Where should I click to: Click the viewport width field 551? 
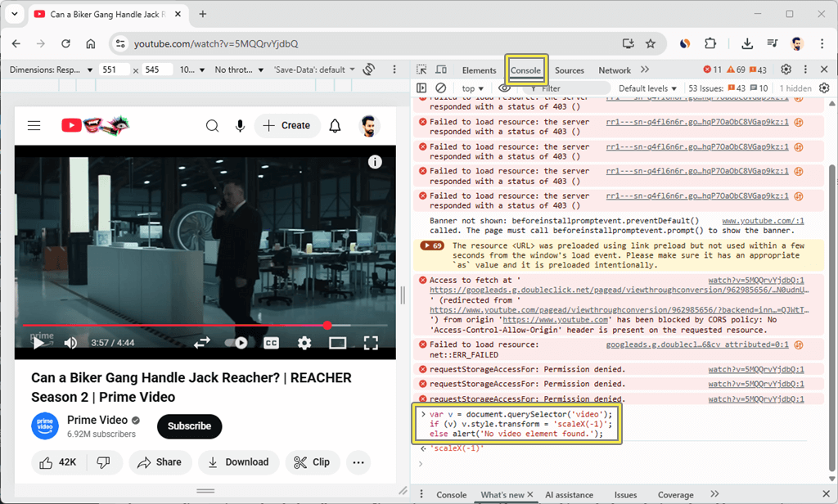(115, 70)
